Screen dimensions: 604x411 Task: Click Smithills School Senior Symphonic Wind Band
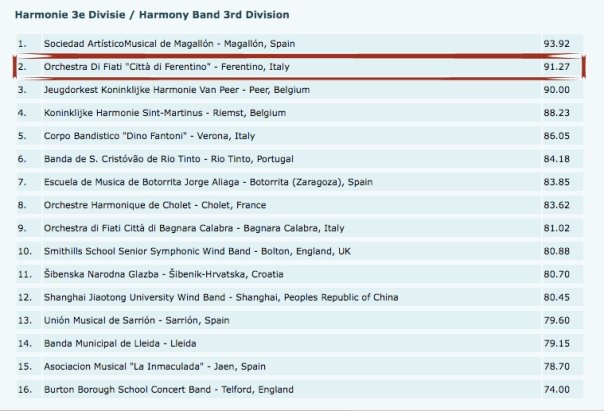(x=197, y=250)
